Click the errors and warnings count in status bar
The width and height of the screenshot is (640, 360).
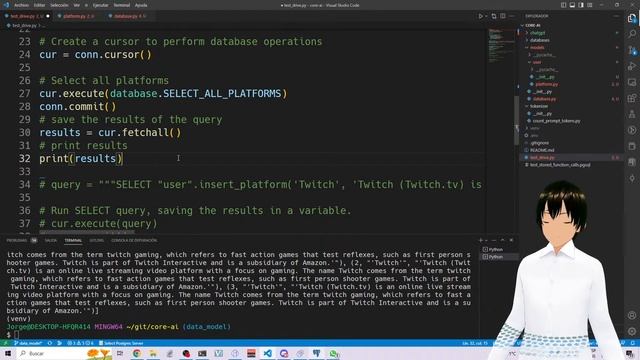[80, 343]
